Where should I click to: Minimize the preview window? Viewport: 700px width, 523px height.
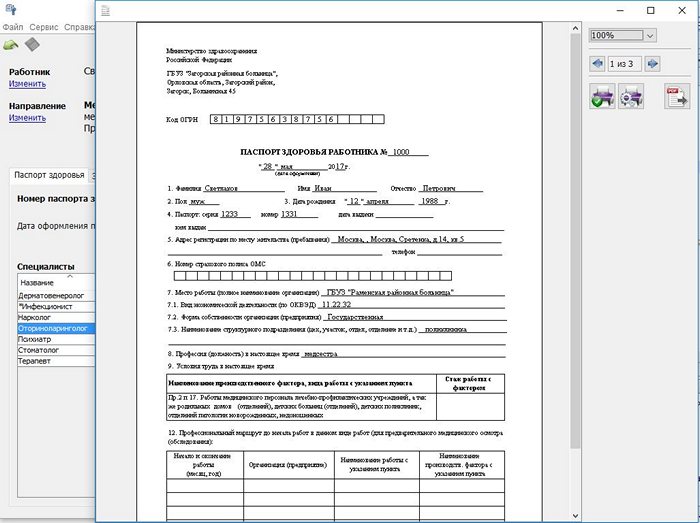pyautogui.click(x=620, y=10)
